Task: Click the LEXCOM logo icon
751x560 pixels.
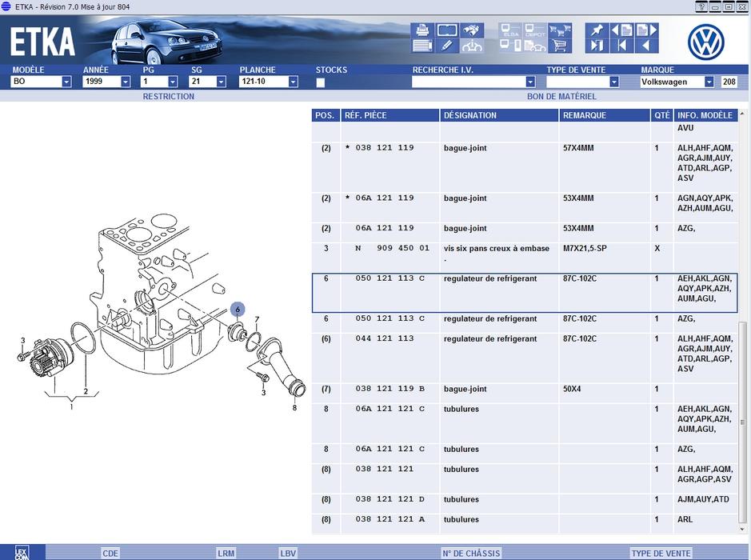Action: (22, 552)
